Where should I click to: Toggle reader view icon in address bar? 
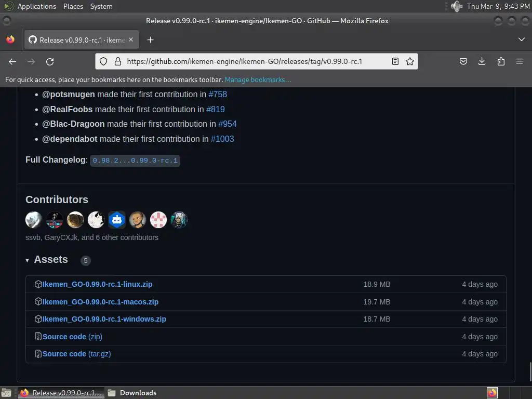coord(395,61)
